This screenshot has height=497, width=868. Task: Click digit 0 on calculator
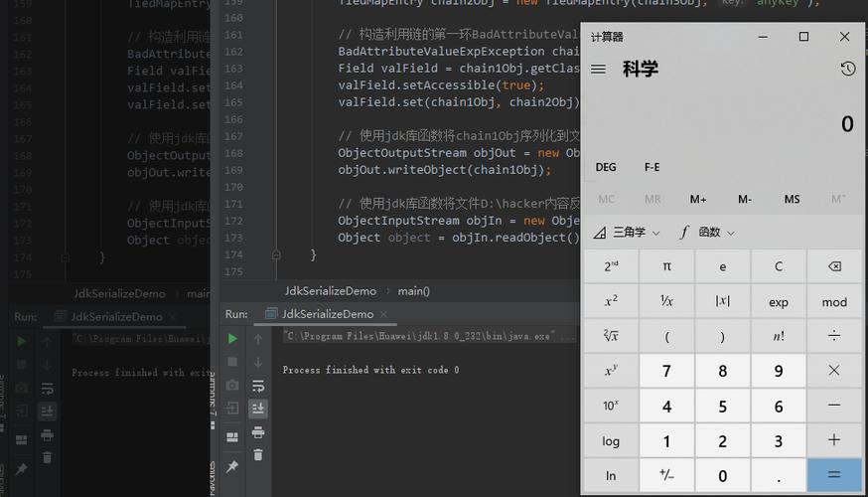(x=722, y=475)
